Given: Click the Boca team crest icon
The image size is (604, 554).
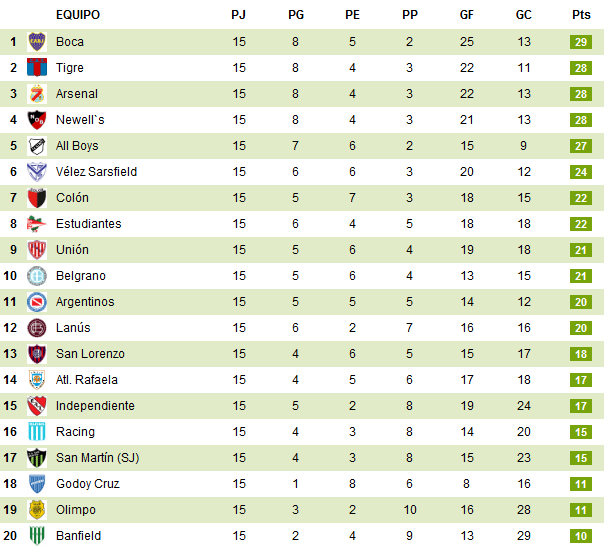Looking at the screenshot, I should click(37, 42).
